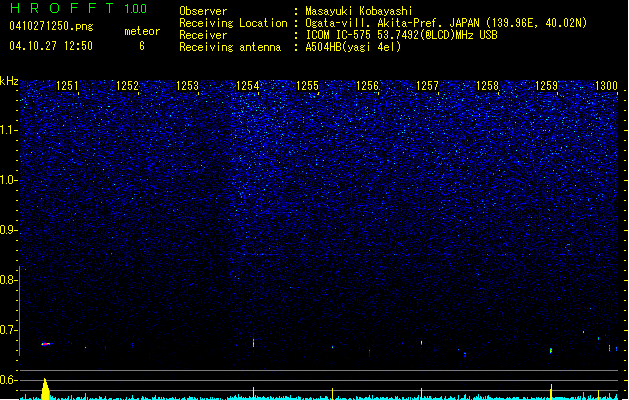Click the 1251 time axis label
The image size is (629, 400).
point(67,86)
